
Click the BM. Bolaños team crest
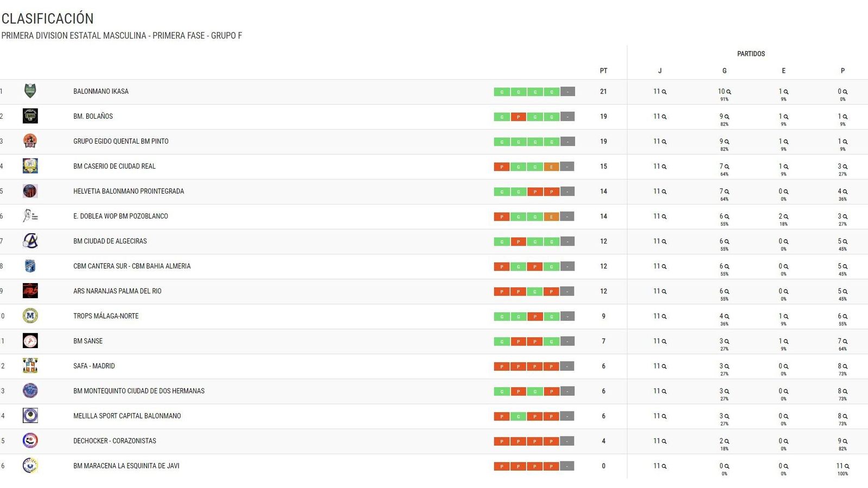(x=30, y=116)
